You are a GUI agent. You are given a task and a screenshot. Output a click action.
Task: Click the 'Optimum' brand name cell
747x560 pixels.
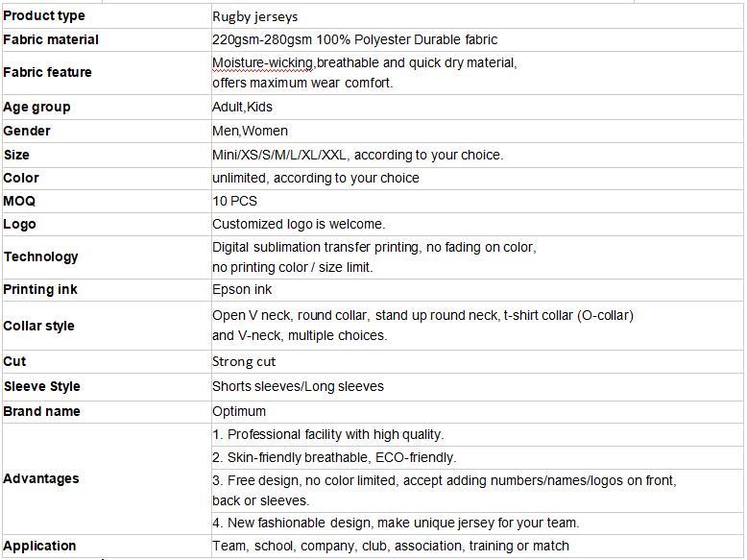477,412
